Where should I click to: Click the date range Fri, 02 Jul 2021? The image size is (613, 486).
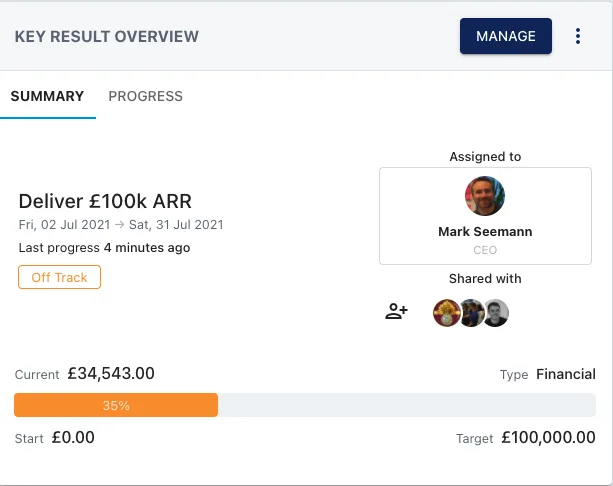click(65, 225)
